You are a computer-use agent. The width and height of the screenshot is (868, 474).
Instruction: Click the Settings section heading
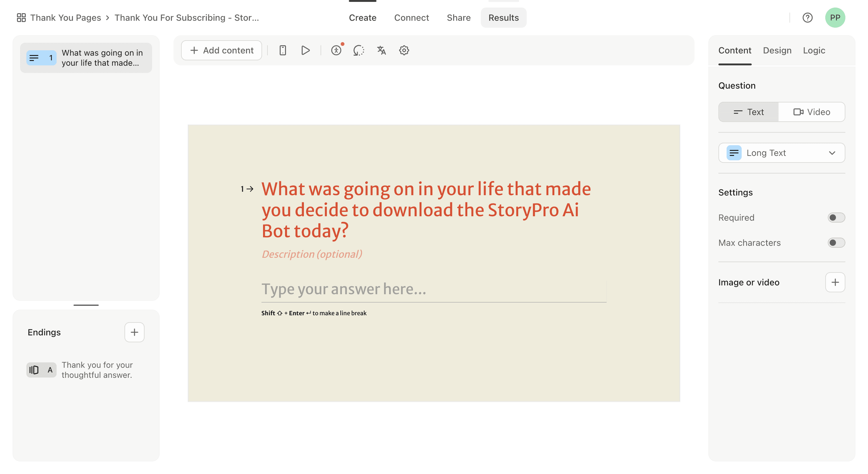(735, 192)
